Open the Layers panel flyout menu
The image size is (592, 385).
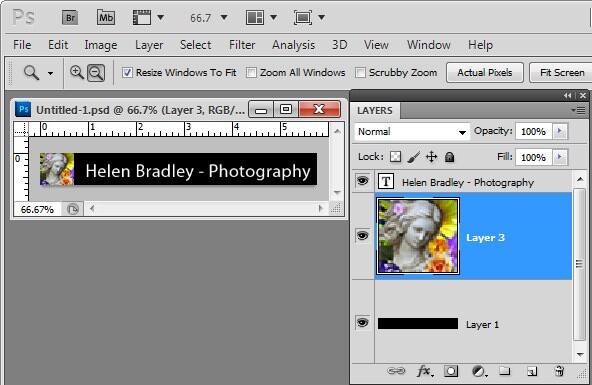pyautogui.click(x=578, y=111)
